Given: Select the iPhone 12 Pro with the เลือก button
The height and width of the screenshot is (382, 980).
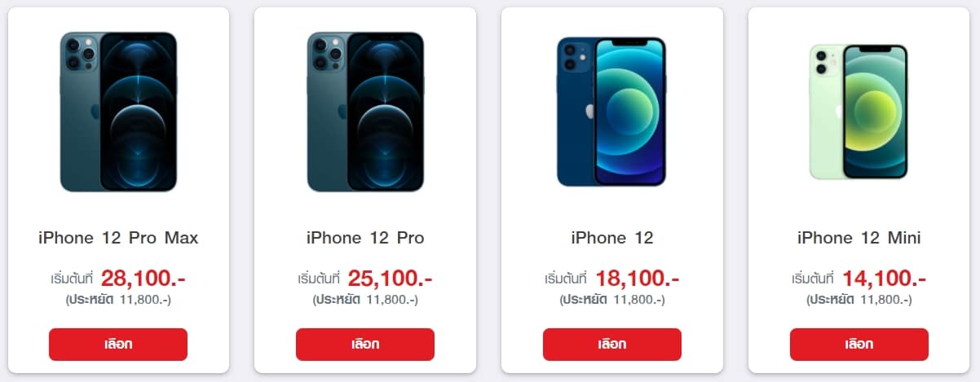Looking at the screenshot, I should (365, 345).
